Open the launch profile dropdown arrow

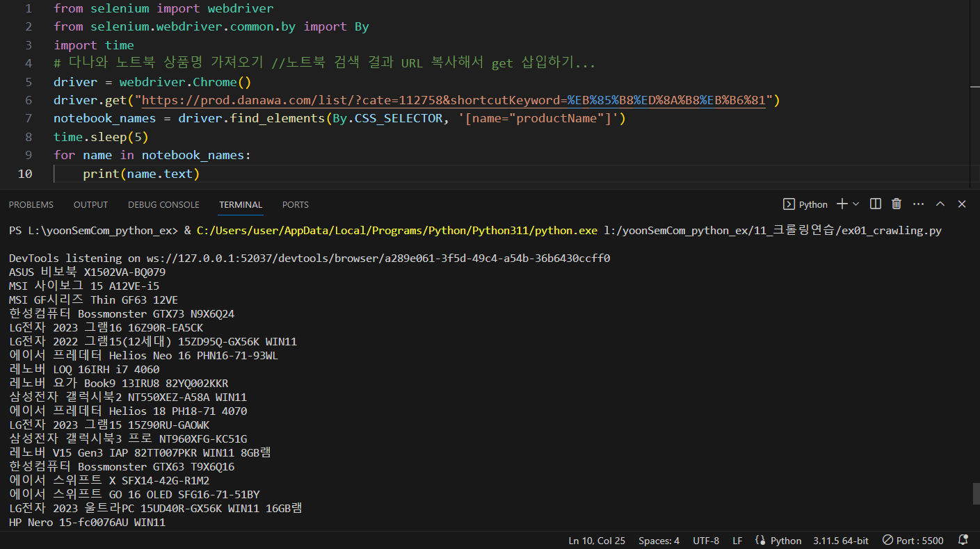click(x=856, y=204)
